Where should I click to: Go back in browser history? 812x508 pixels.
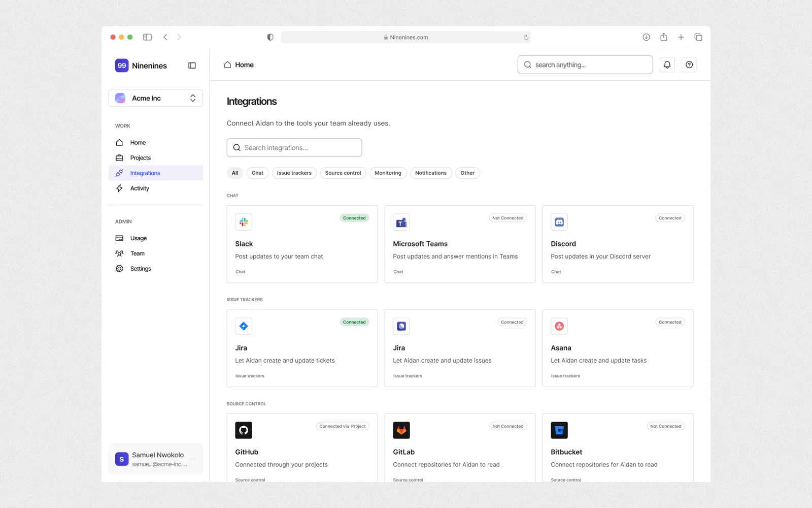point(165,37)
